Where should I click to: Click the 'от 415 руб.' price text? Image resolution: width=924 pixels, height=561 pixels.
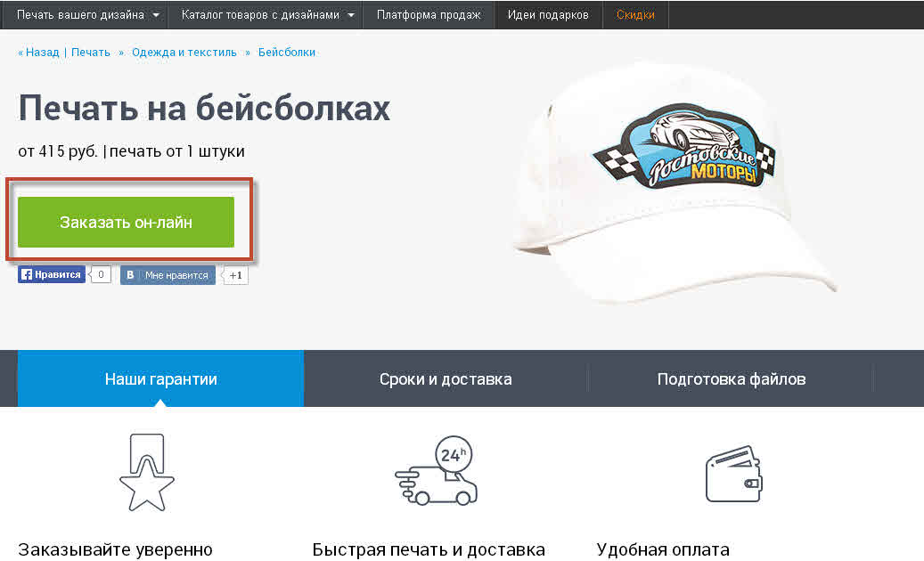(x=58, y=151)
